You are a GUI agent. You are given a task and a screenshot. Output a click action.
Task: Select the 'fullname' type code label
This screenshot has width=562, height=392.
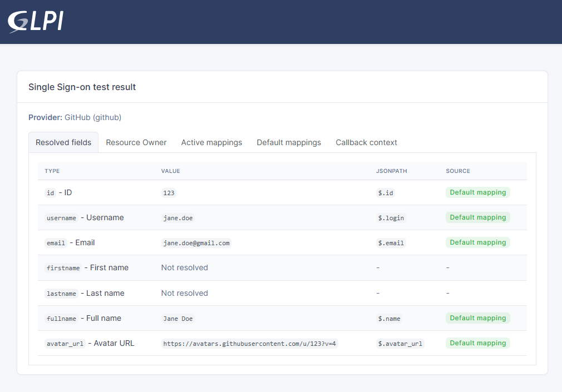click(61, 319)
